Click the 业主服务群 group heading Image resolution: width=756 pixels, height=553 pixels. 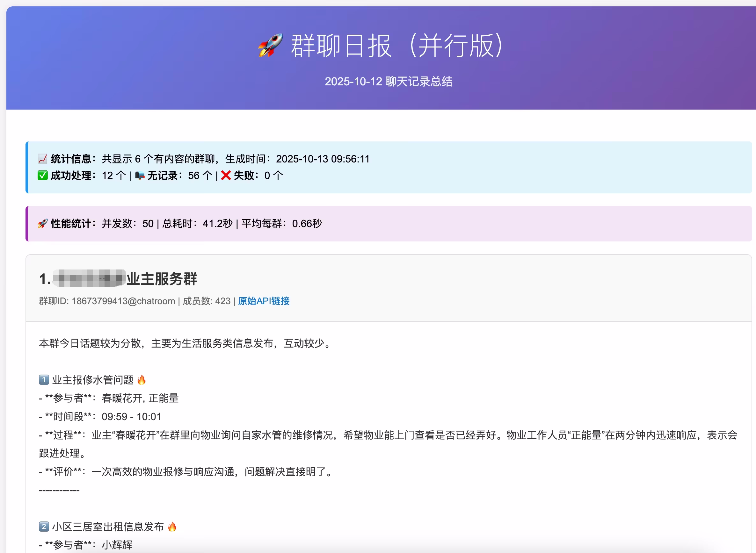point(162,279)
